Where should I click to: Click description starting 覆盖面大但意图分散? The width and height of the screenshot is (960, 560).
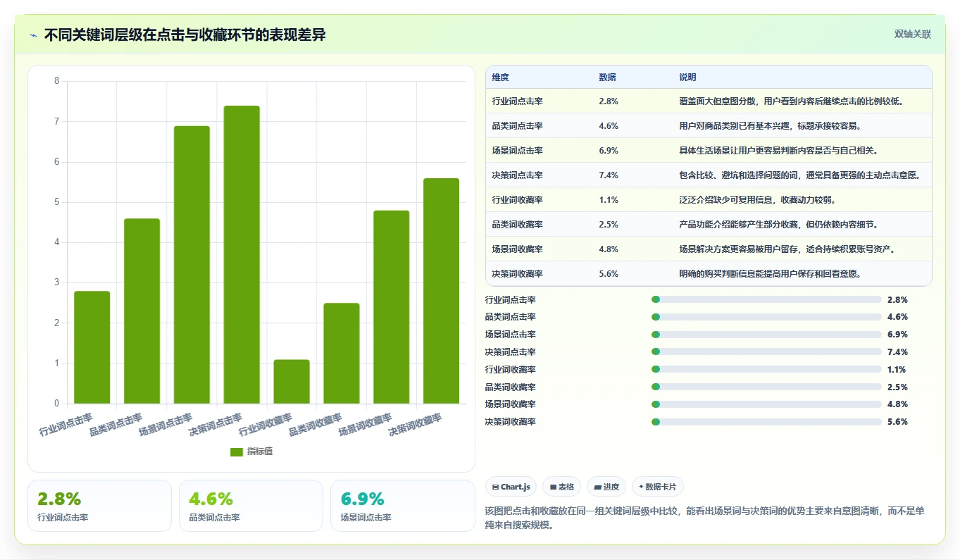click(x=791, y=101)
